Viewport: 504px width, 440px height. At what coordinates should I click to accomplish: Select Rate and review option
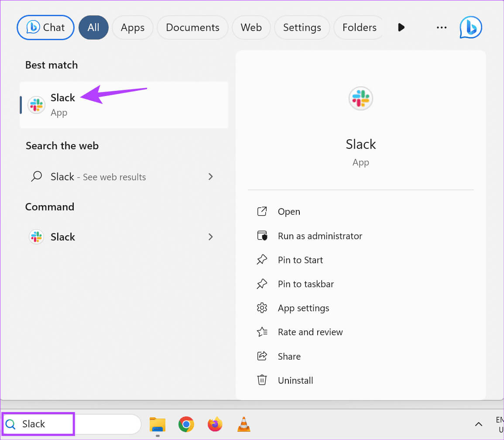[x=311, y=332]
